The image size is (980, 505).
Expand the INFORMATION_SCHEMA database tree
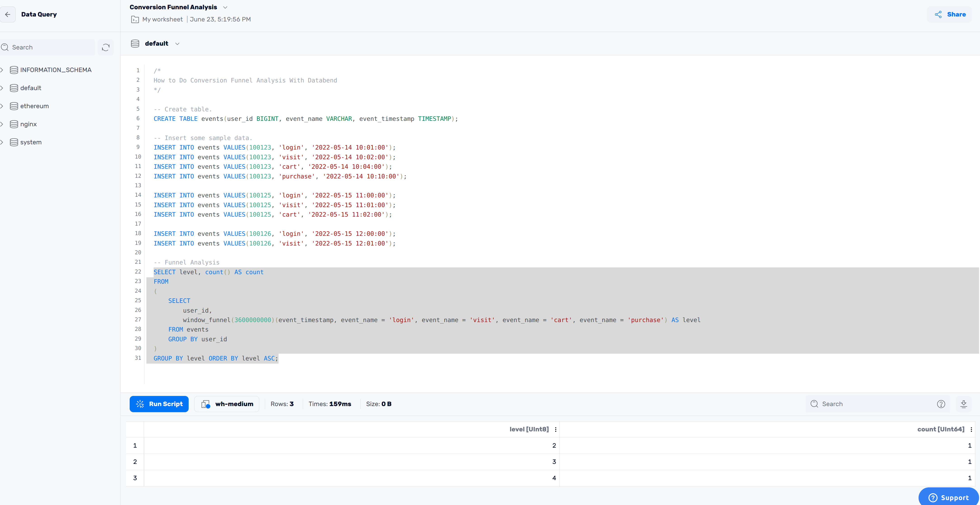pyautogui.click(x=2, y=70)
